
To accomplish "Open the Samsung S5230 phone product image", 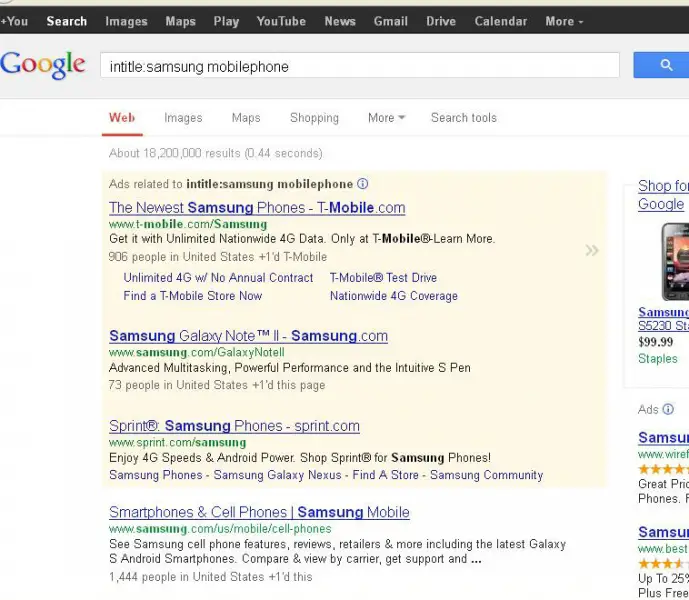I will point(675,262).
